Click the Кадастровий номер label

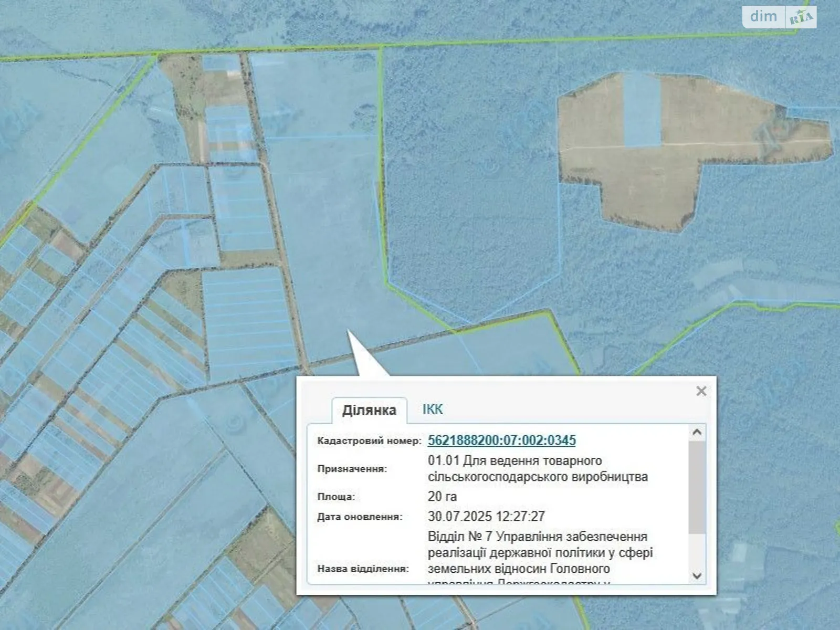[x=369, y=441]
